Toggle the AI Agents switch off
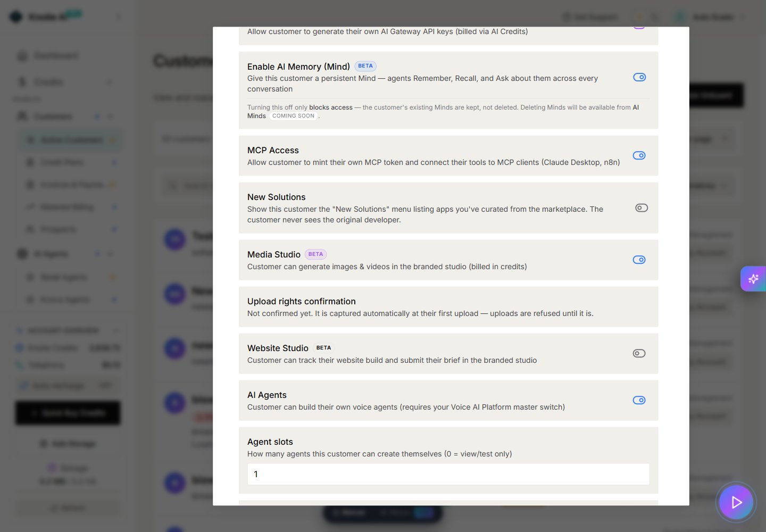Viewport: 766px width, 532px height. point(639,400)
